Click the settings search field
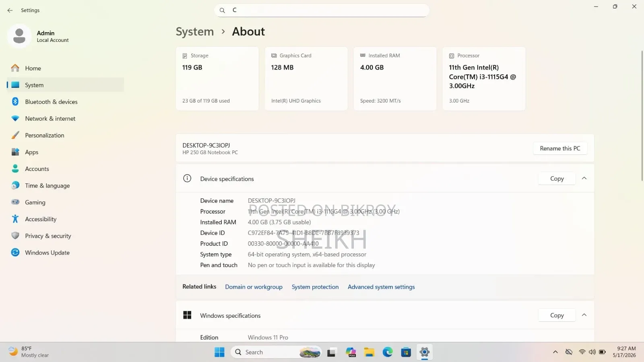 coord(322,10)
